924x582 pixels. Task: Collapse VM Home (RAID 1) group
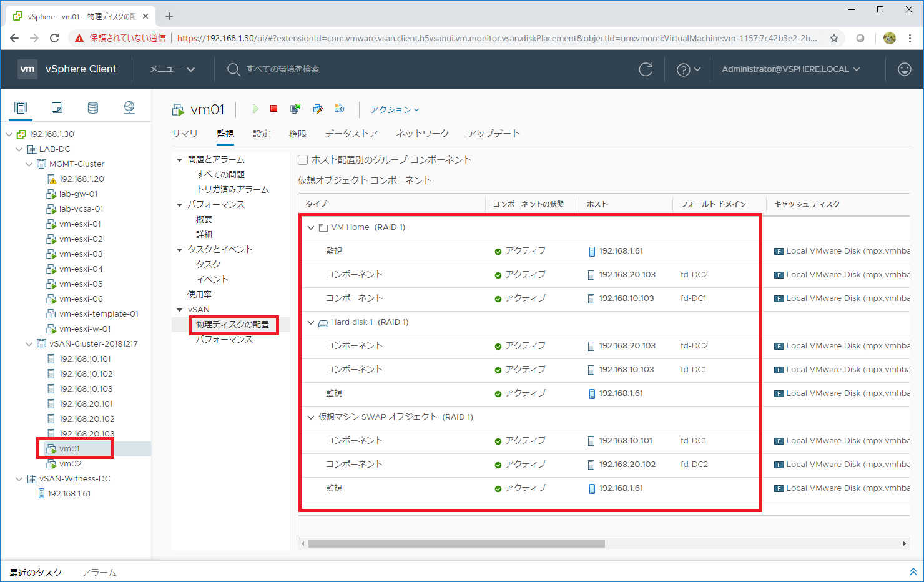click(311, 227)
